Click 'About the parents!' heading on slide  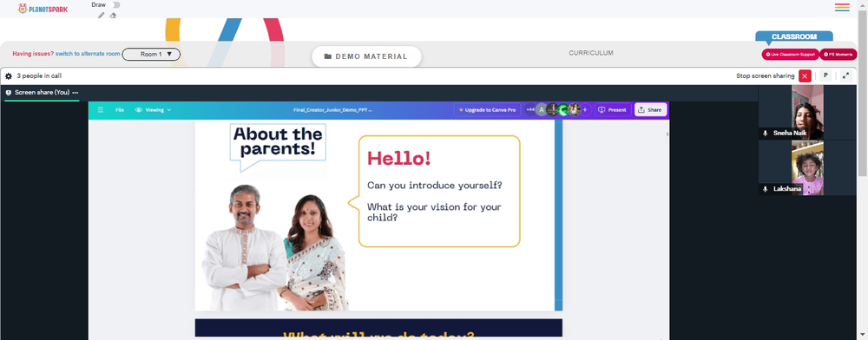(278, 141)
